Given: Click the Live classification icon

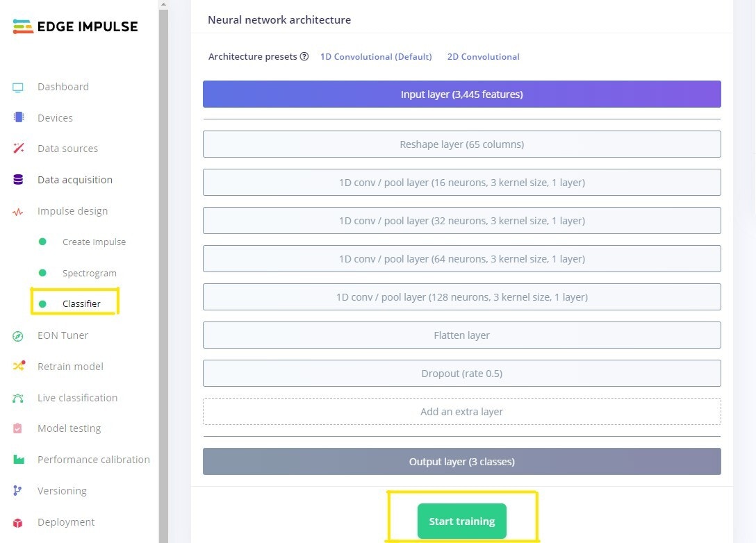Looking at the screenshot, I should [18, 398].
